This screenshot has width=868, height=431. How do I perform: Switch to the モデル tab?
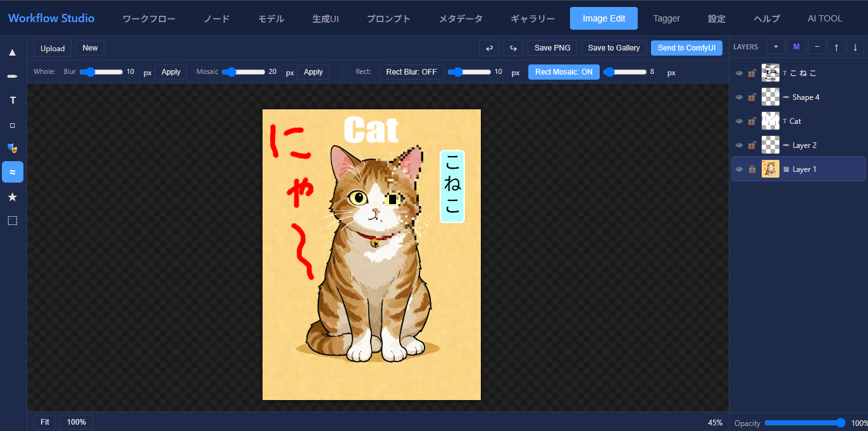pos(271,18)
